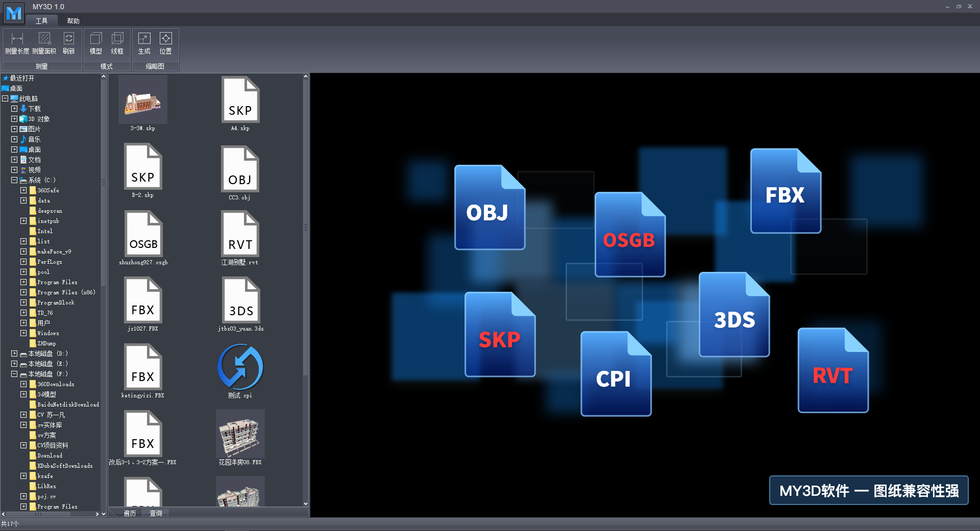Switch to 模型 model display mode

96,43
